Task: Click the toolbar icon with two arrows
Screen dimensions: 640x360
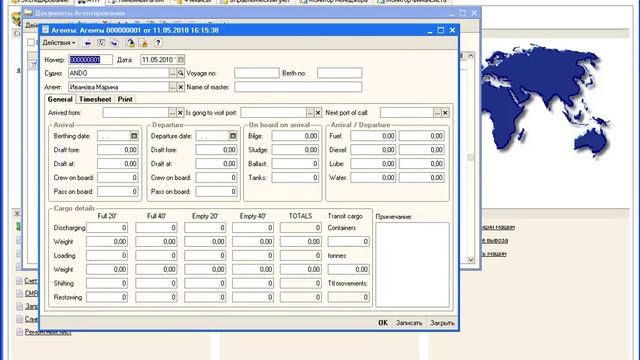Action: pyautogui.click(x=114, y=43)
